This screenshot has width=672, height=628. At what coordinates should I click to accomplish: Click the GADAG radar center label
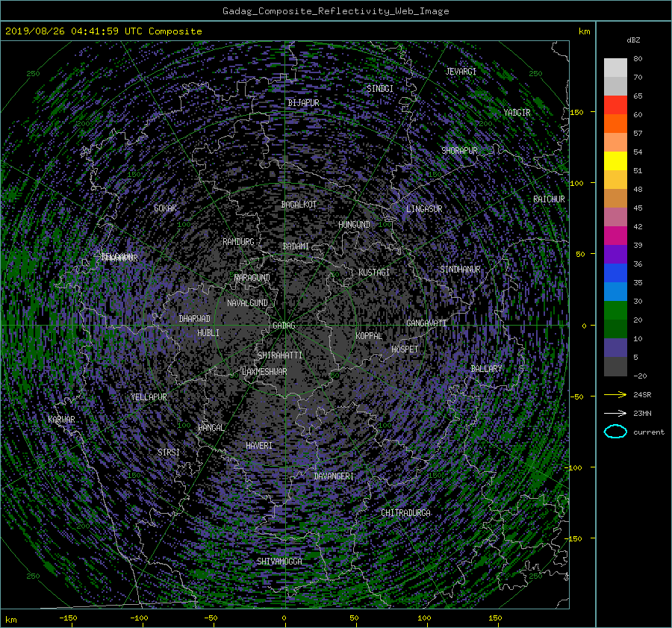pos(284,326)
